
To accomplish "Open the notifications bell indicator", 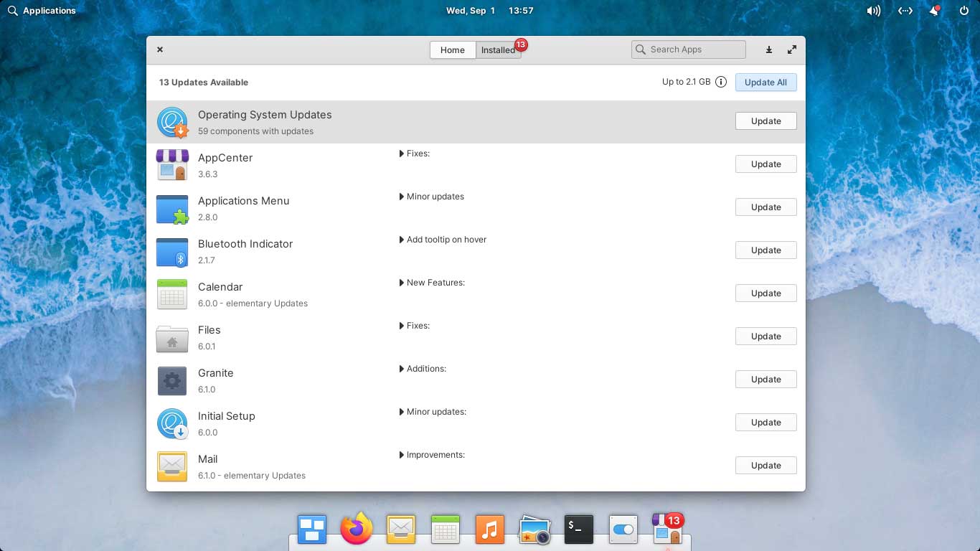I will click(x=934, y=11).
